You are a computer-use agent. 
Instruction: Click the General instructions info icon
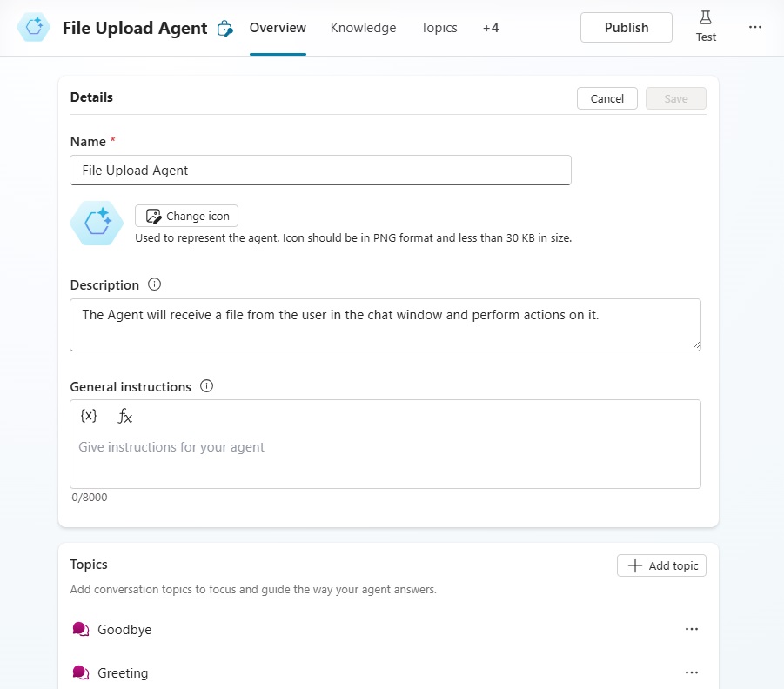[x=206, y=386]
